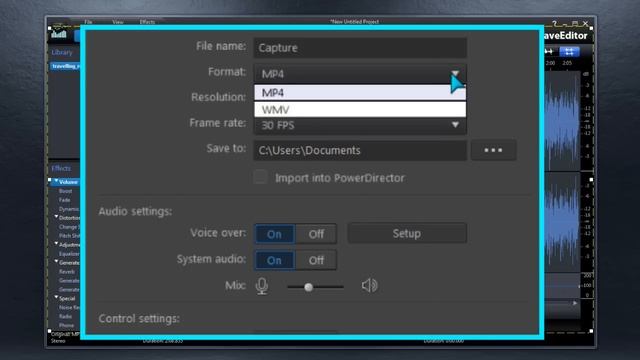The image size is (640, 360).
Task: Click the Save to path field
Action: tap(360, 150)
